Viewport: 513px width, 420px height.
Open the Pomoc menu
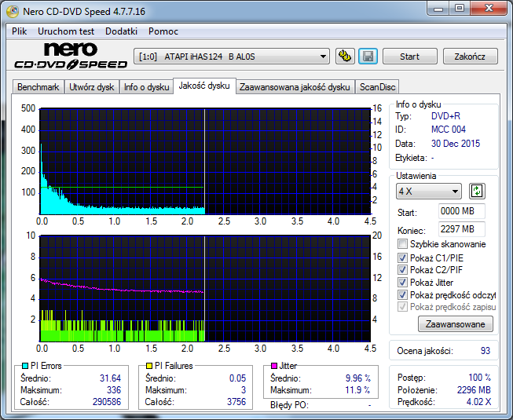coord(163,31)
